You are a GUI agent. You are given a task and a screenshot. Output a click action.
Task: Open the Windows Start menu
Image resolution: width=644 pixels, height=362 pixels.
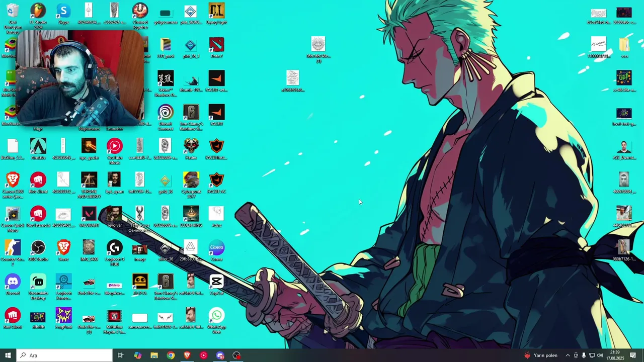[x=8, y=355]
